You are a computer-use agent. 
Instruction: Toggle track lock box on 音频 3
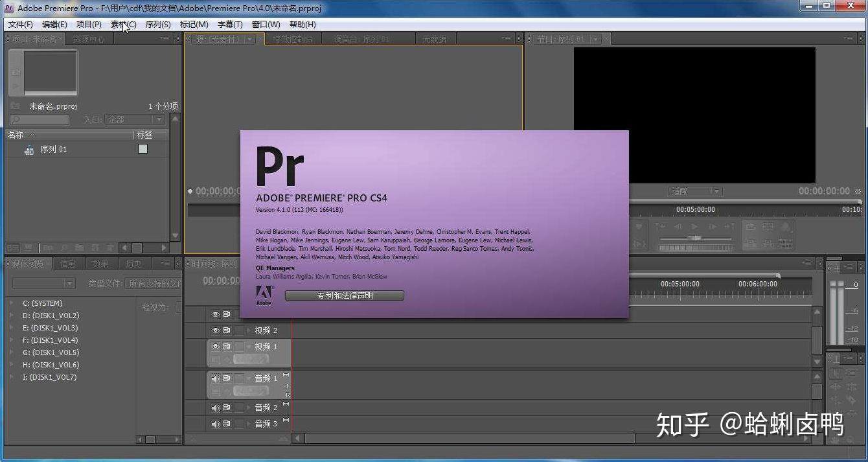239,424
